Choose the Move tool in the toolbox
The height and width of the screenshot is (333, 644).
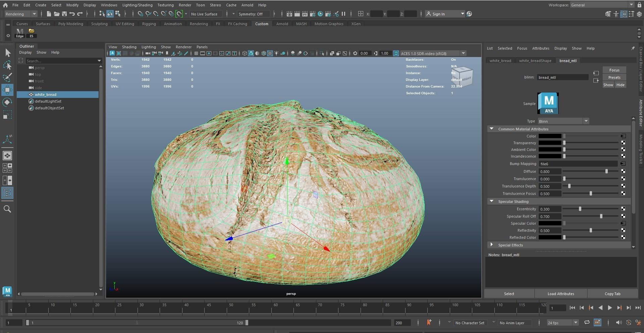7,90
